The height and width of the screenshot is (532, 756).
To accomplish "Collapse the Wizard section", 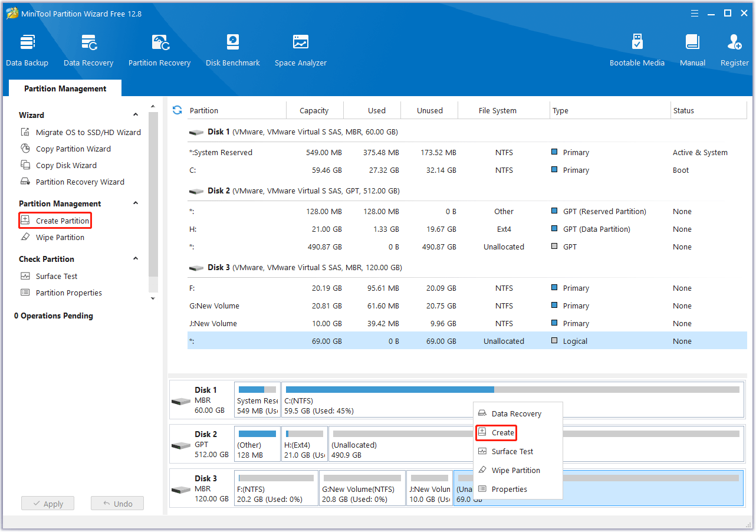I will tap(136, 115).
